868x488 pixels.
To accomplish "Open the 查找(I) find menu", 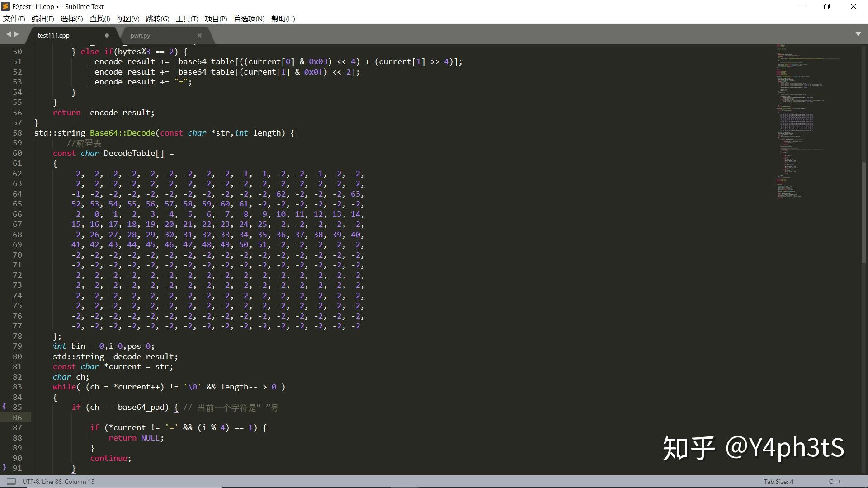I will [x=99, y=19].
